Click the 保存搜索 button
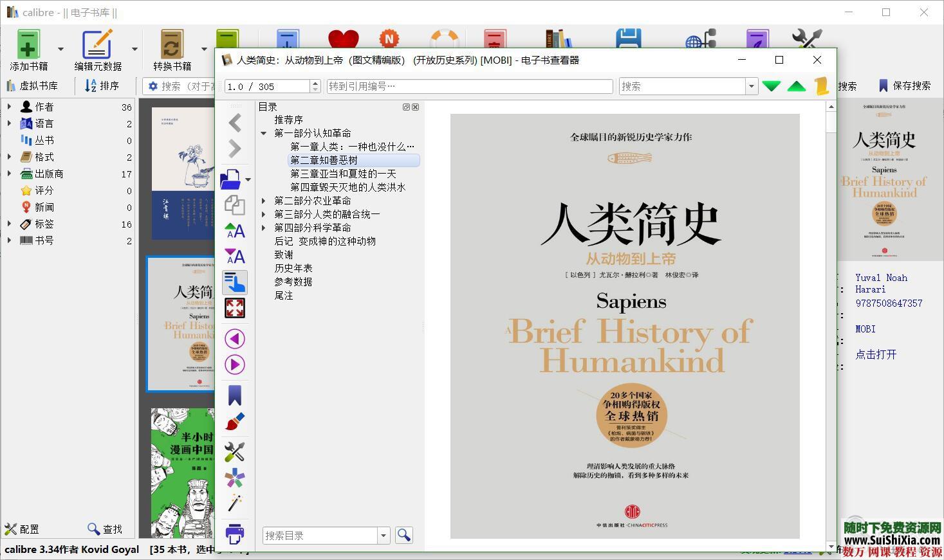The width and height of the screenshot is (944, 560). click(x=909, y=86)
